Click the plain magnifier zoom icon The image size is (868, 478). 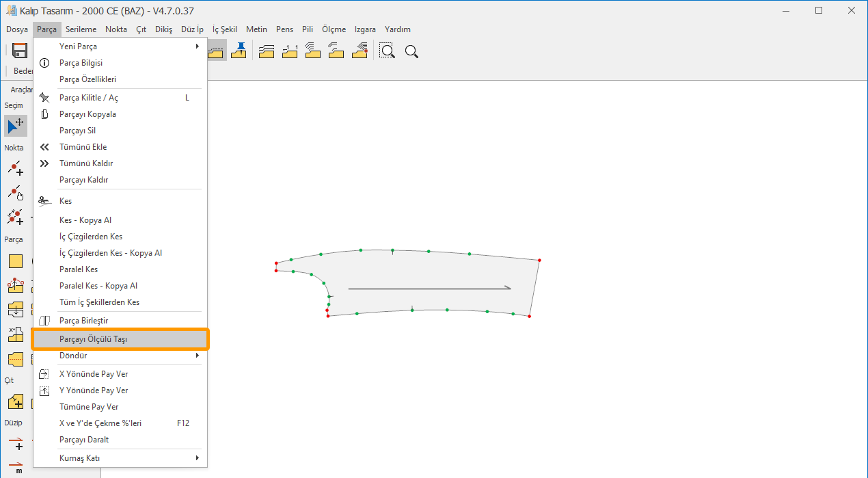[411, 51]
